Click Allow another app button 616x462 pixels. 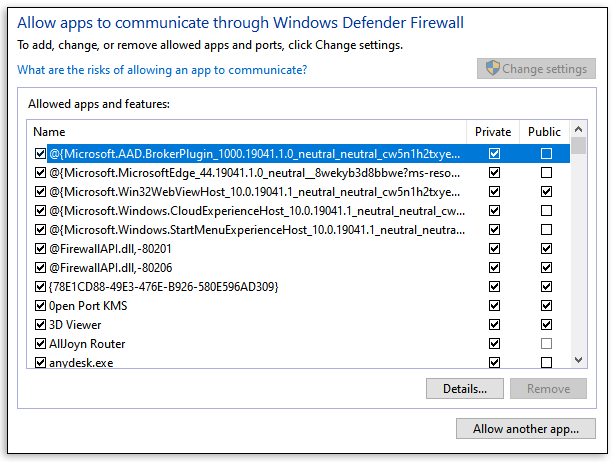pos(526,429)
